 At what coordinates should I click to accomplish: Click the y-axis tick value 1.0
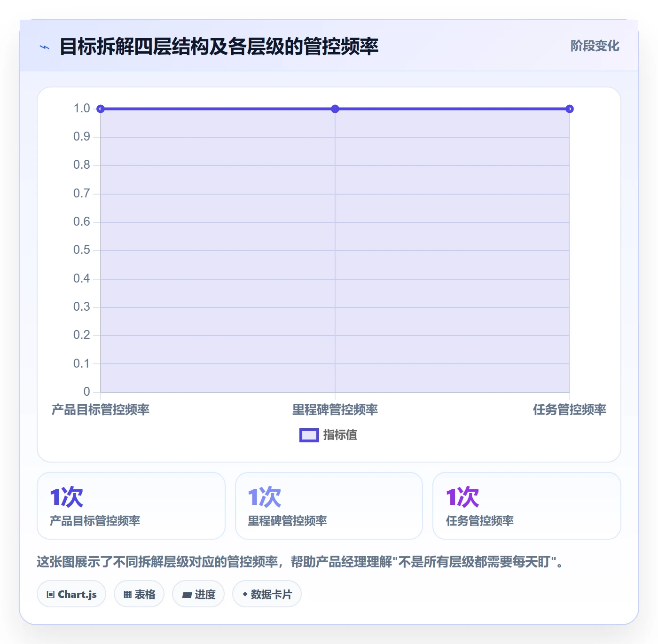pyautogui.click(x=82, y=109)
